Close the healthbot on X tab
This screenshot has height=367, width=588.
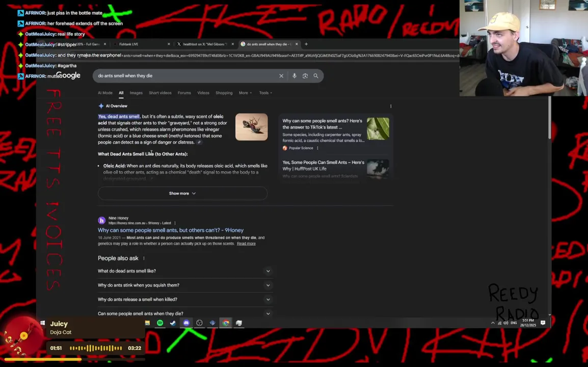(x=232, y=44)
